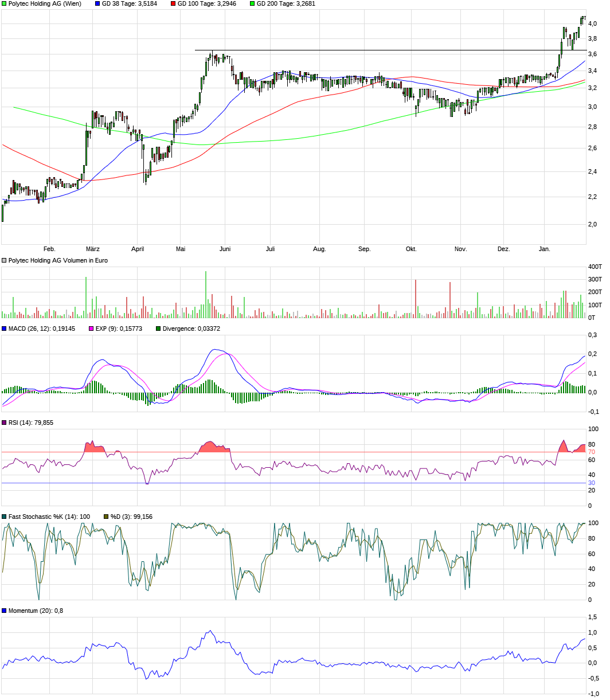Select the Jan. axis label
The image size is (610, 700).
coord(545,249)
